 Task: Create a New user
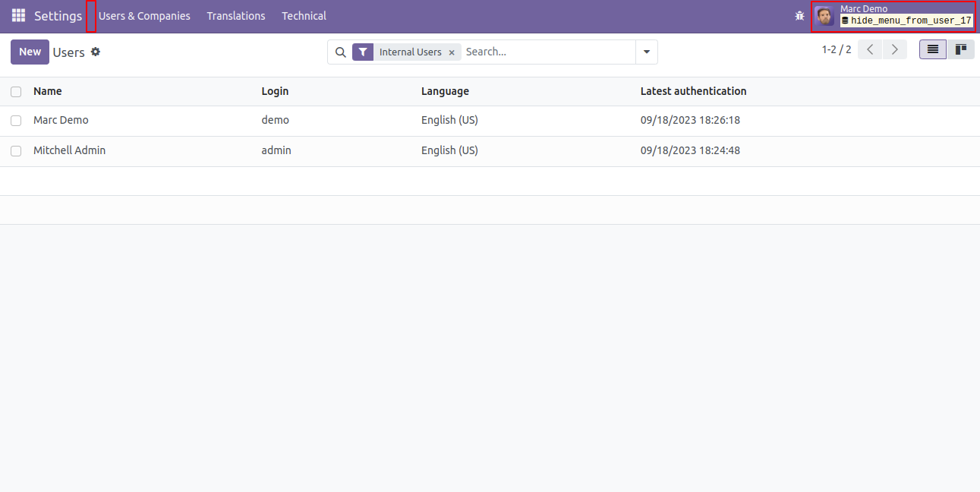coord(30,52)
